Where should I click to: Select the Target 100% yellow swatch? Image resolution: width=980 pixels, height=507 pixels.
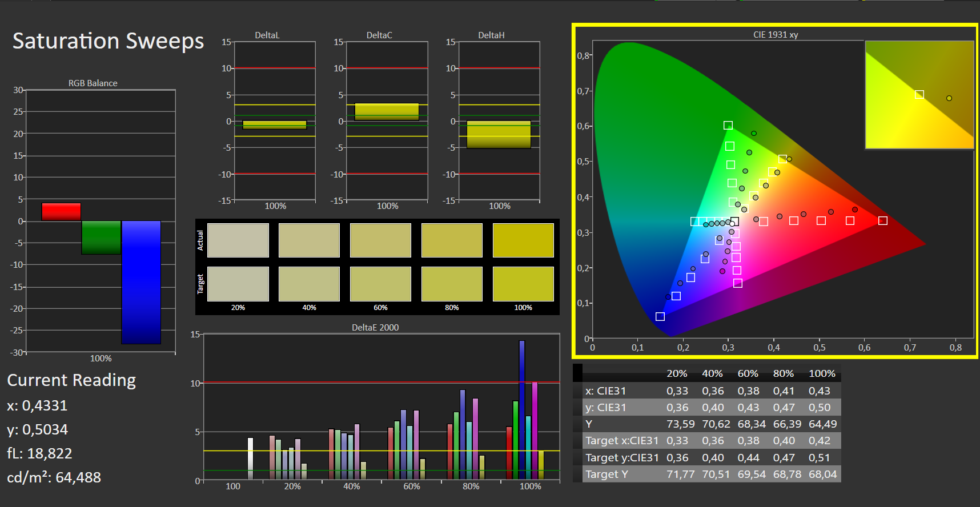[x=523, y=284]
